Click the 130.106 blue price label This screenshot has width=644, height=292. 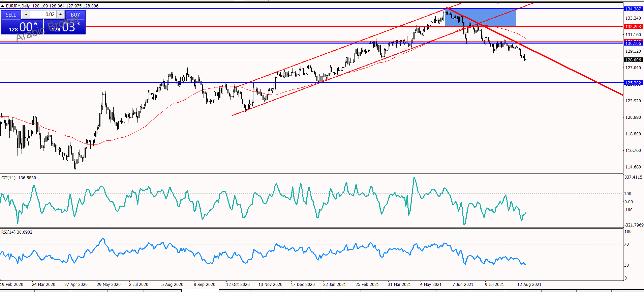pyautogui.click(x=633, y=43)
